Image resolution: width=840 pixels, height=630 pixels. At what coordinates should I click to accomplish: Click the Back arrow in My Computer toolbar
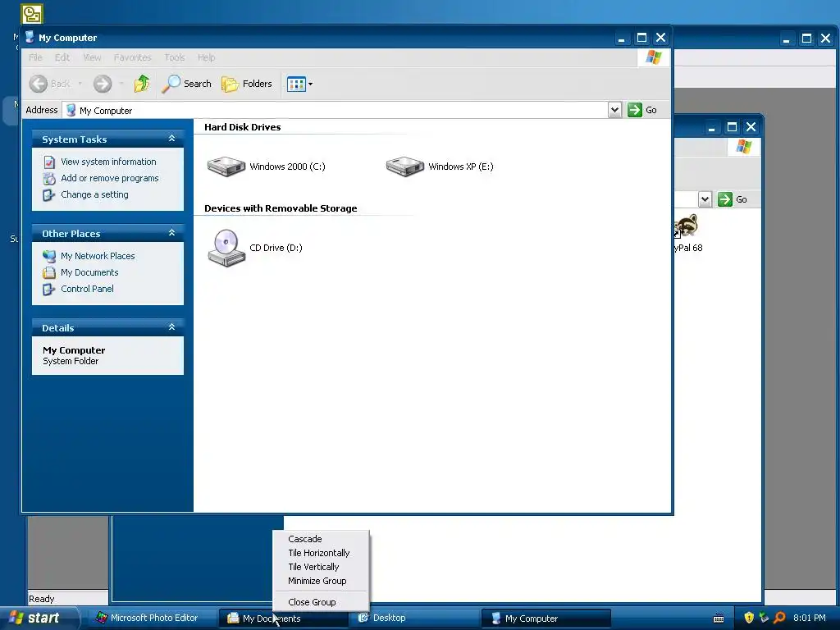[39, 84]
